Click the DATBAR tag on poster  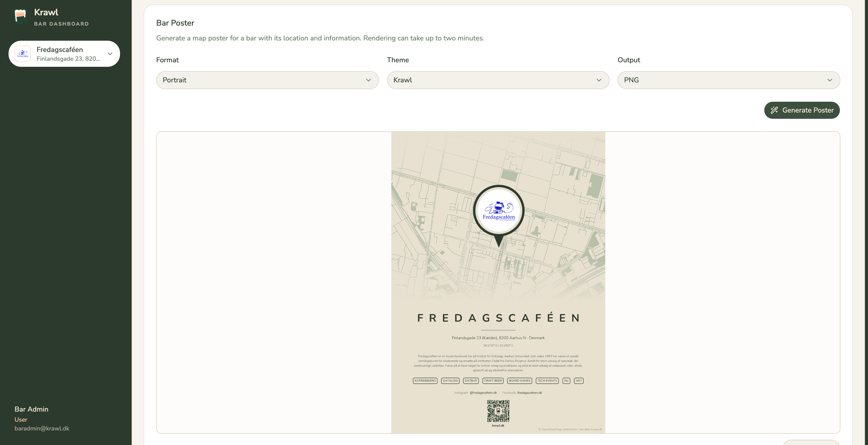[471, 381]
